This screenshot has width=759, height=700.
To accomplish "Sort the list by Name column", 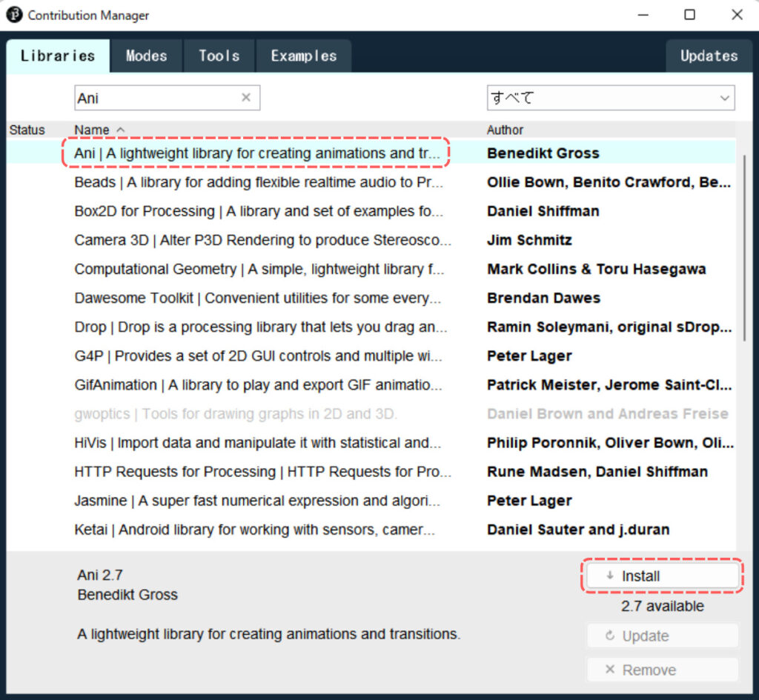I will [92, 130].
